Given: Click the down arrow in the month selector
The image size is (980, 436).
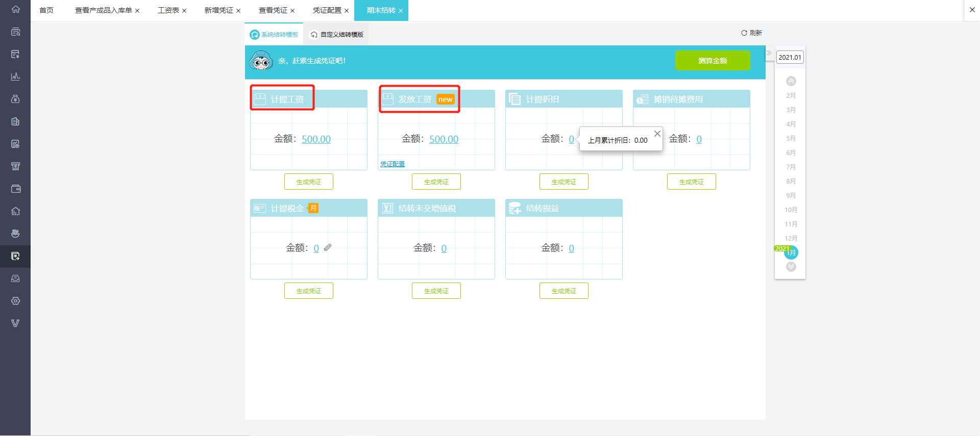Looking at the screenshot, I should 791,267.
